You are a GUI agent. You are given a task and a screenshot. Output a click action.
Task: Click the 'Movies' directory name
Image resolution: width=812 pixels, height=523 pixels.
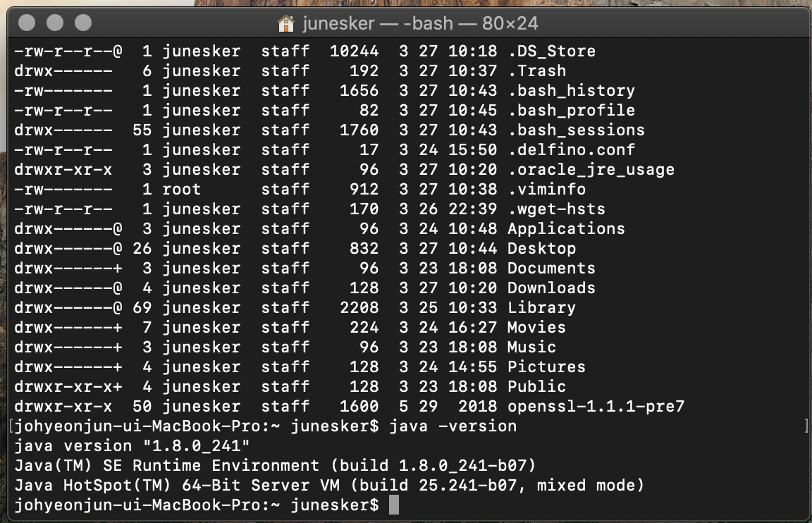click(x=537, y=327)
